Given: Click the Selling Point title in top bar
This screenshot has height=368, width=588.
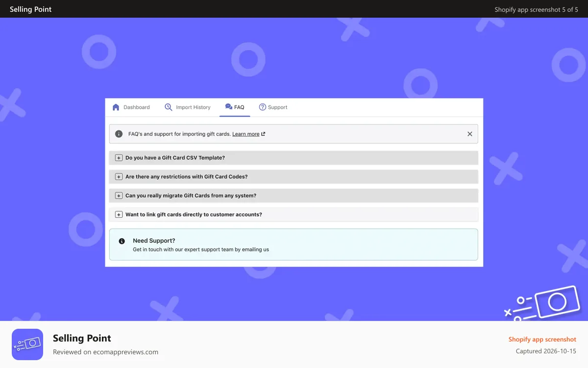Looking at the screenshot, I should (x=30, y=9).
